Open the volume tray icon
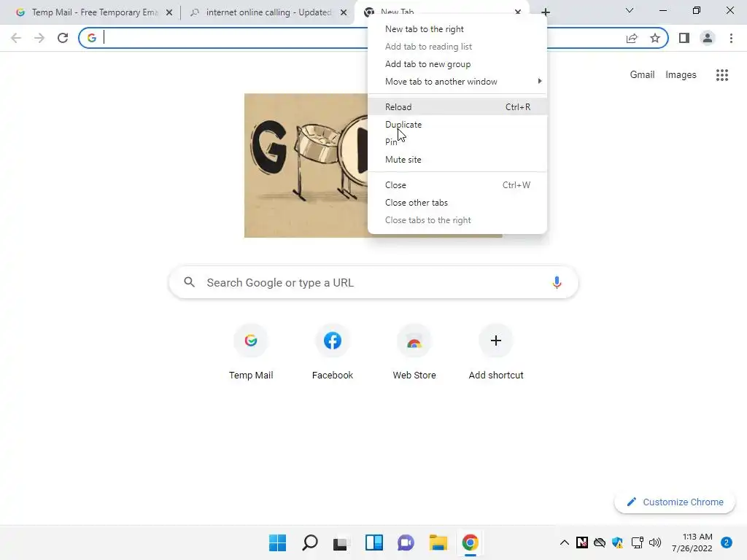Screen dimensions: 747x560 655,542
